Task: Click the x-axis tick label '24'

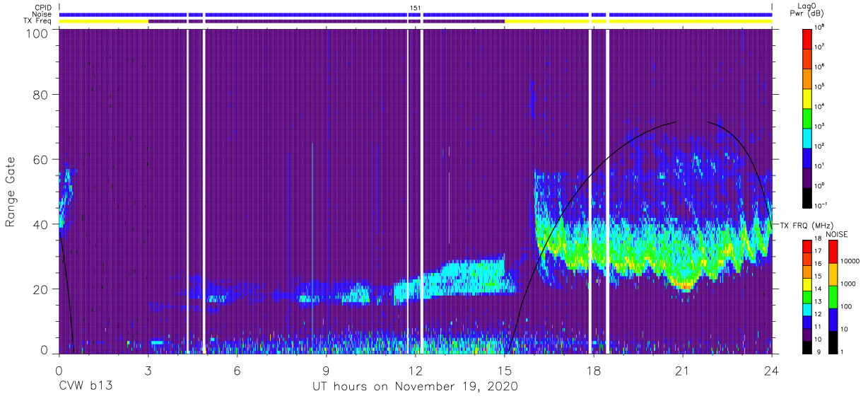Action: [x=771, y=371]
